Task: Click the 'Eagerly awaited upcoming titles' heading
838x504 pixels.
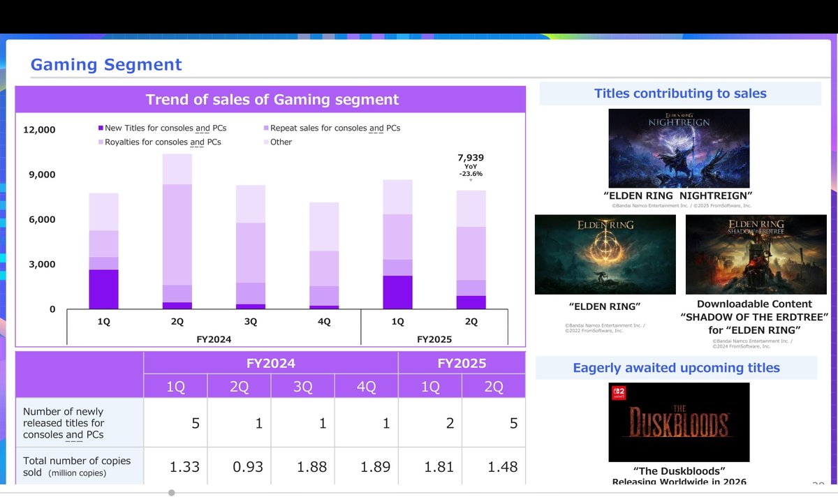Action: pos(676,368)
